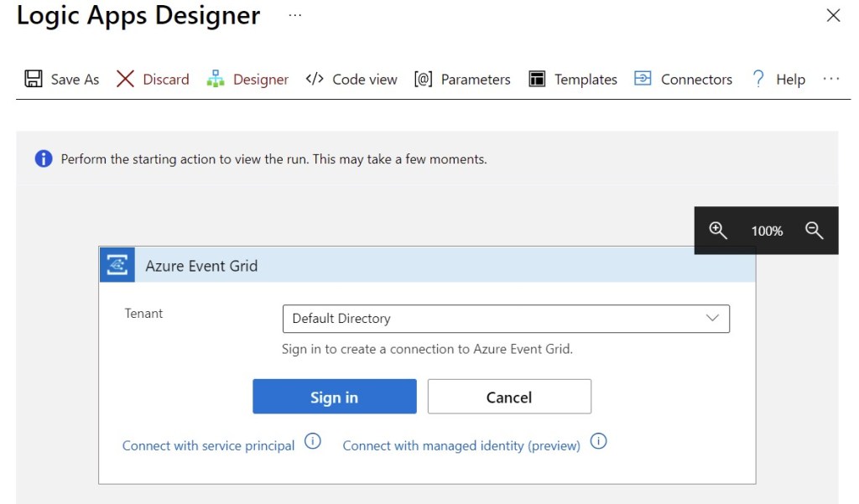The width and height of the screenshot is (859, 504).
Task: Click the Help question mark icon
Action: [758, 79]
